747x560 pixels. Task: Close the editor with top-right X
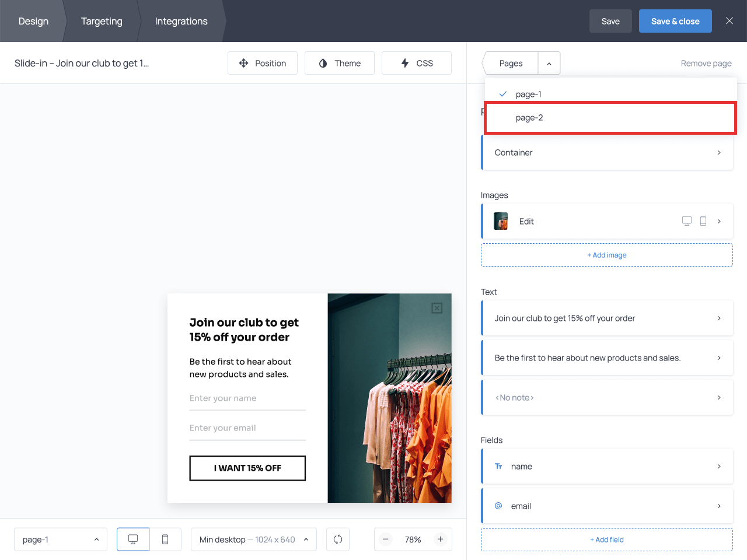[729, 21]
